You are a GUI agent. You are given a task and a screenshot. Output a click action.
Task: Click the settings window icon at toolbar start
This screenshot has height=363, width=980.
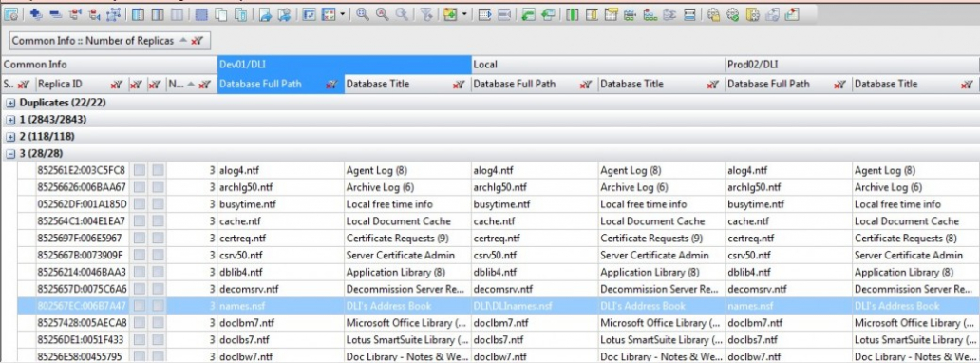coord(10,14)
